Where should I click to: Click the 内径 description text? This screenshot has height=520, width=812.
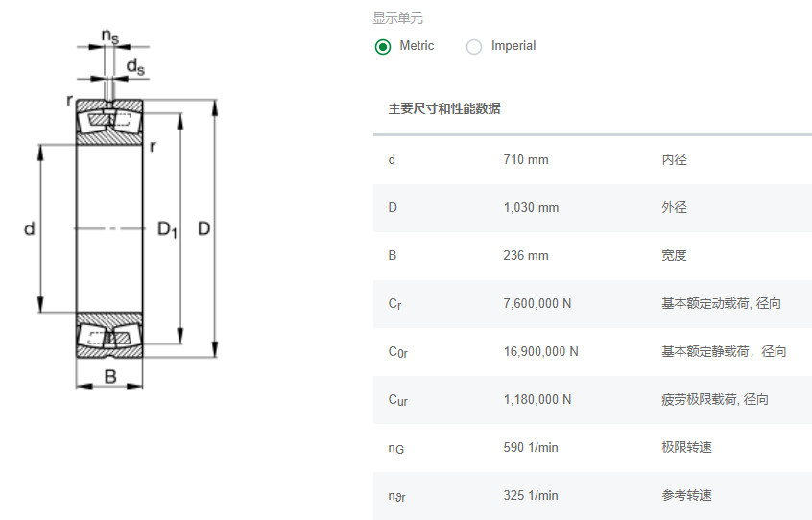click(x=674, y=160)
